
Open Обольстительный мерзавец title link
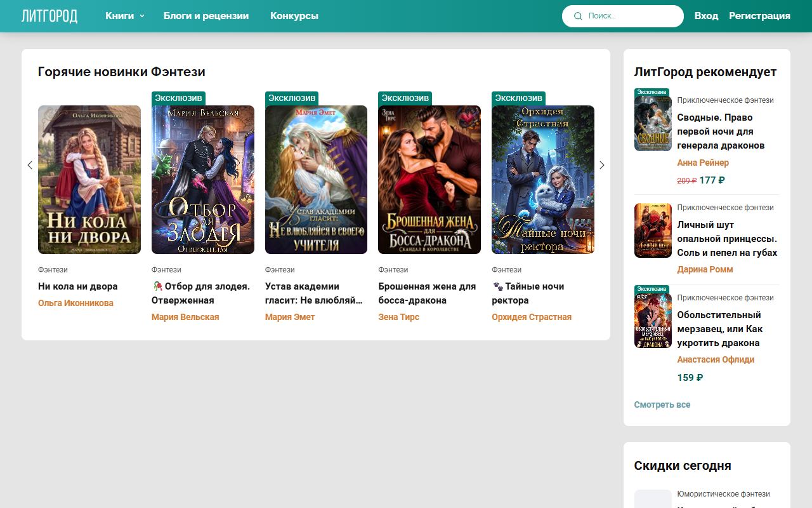(720, 329)
